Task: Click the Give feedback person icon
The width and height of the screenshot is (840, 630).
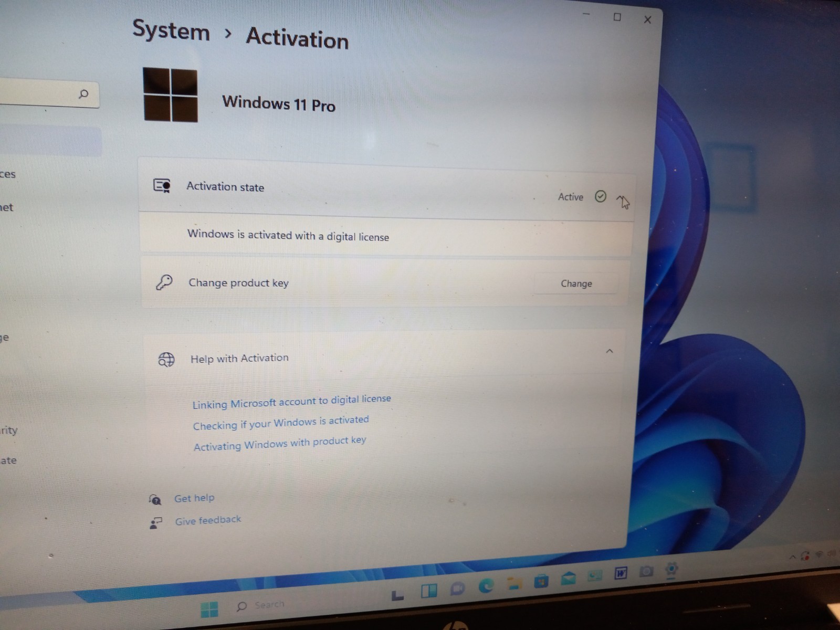Action: (156, 523)
